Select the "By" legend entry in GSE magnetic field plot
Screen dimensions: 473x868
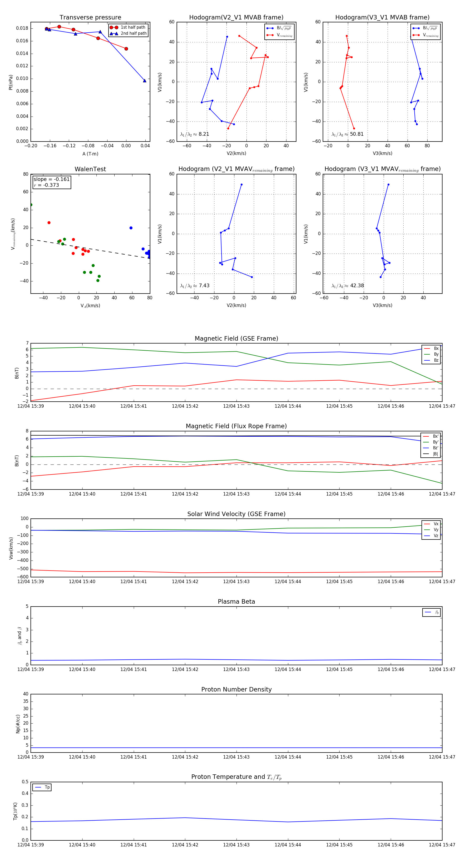431,355
